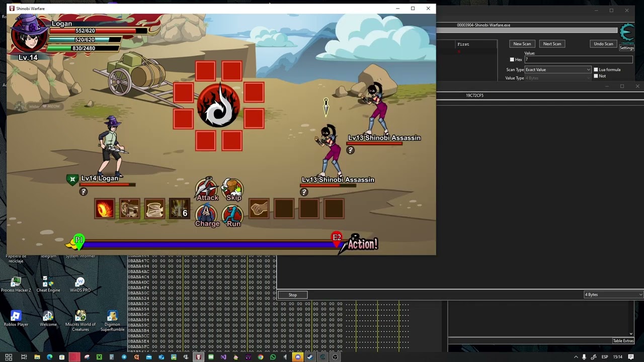Click the ESP language indicator
The image size is (644, 362).
coord(605,357)
